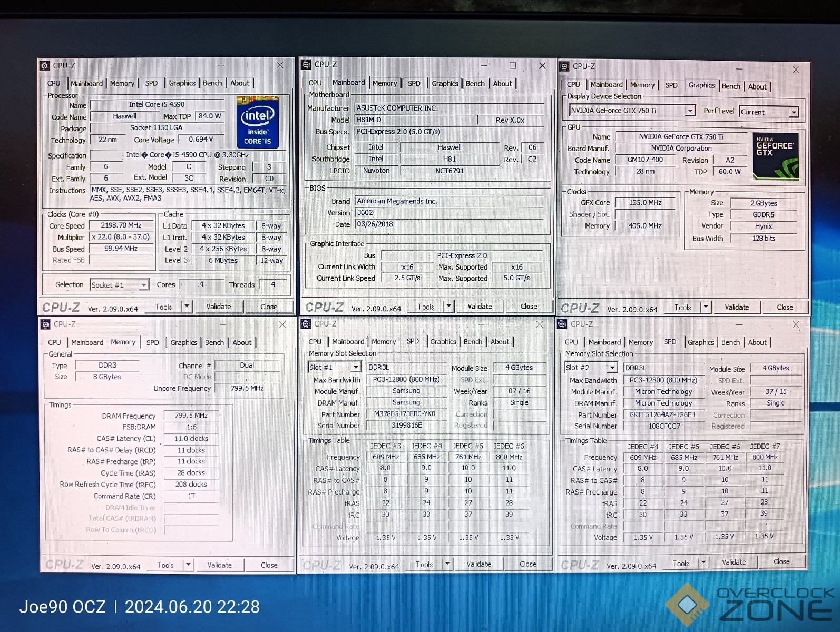Viewport: 840px width, 632px height.
Task: Switch to Bench tab in Intel Core i5 window
Action: (212, 83)
